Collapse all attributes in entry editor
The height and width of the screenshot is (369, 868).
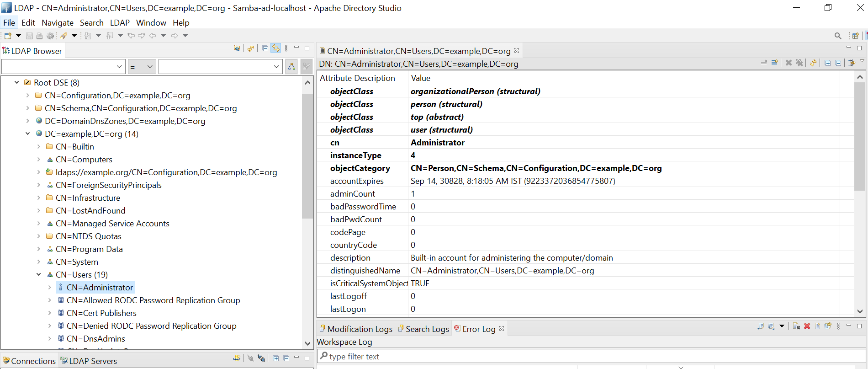(x=838, y=63)
